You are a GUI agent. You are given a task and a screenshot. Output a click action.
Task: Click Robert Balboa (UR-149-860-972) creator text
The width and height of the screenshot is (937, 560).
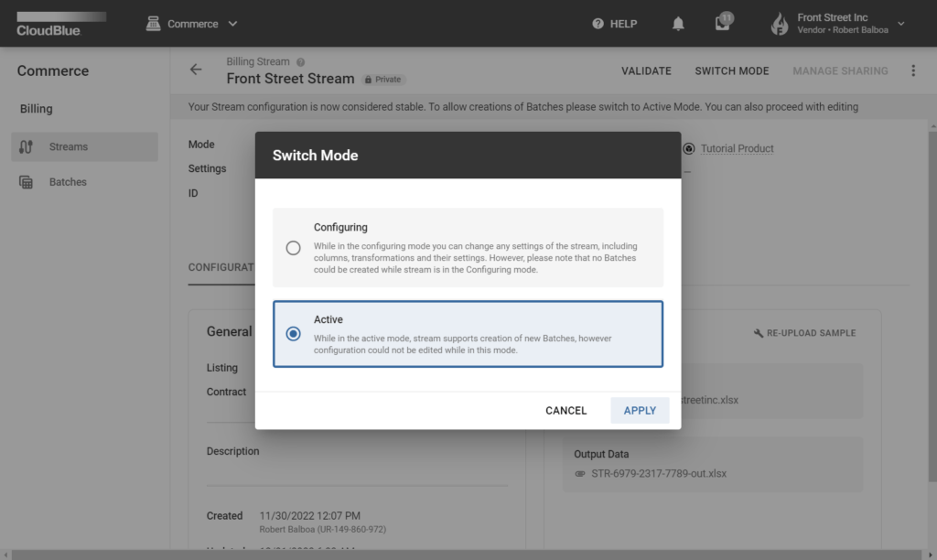pyautogui.click(x=323, y=530)
